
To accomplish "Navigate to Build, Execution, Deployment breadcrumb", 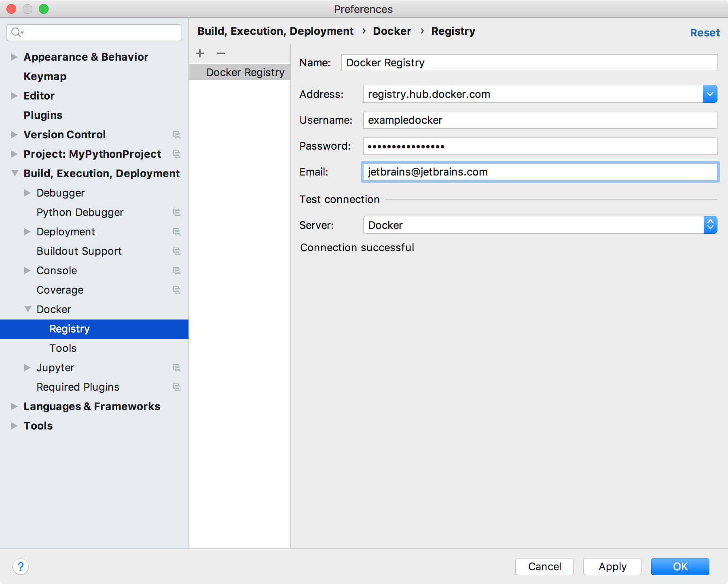I will (276, 31).
